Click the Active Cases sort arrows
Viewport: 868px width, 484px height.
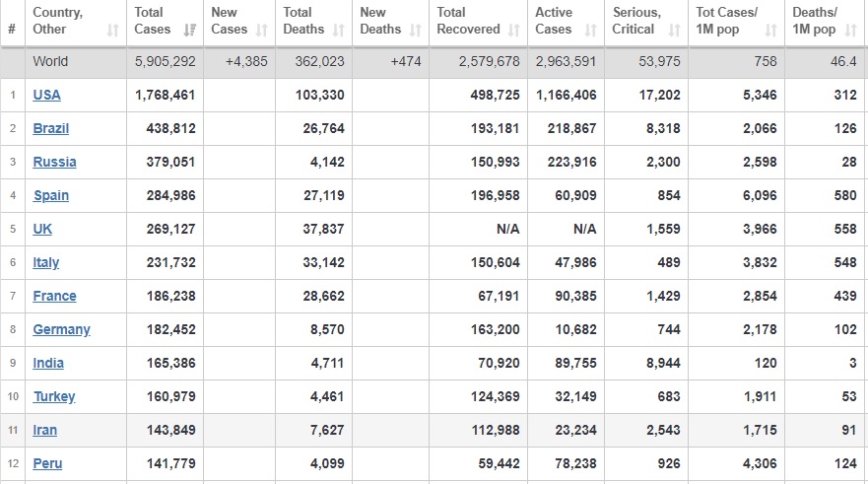pos(590,30)
